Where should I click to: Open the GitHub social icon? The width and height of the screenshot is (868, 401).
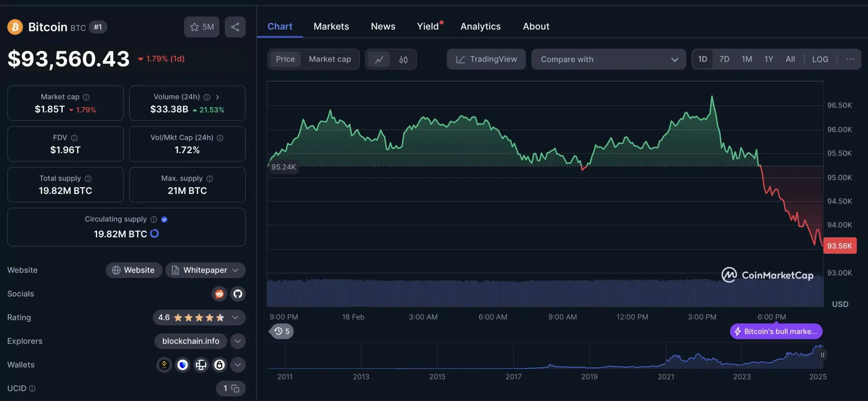(x=238, y=294)
